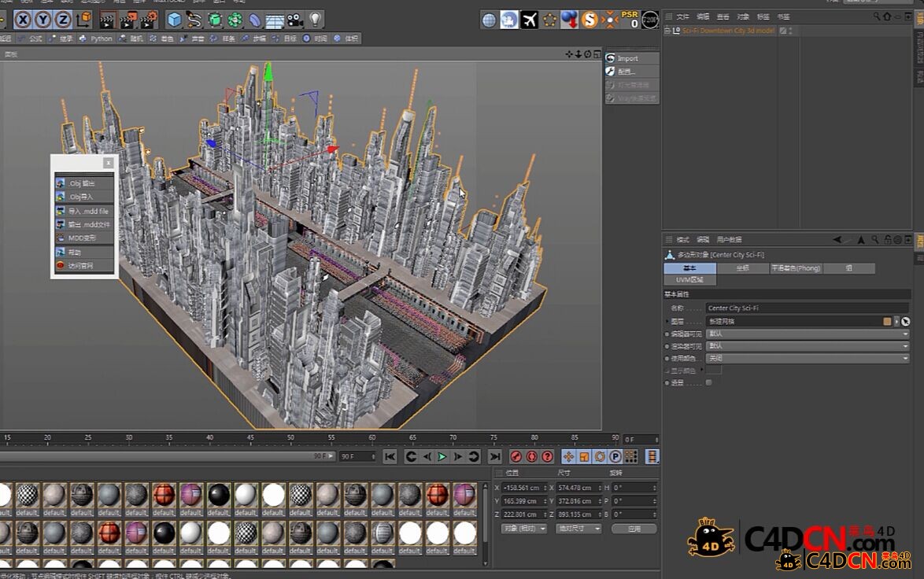The height and width of the screenshot is (579, 924).
Task: Toggle parameter keyframe recording (P icon)
Action: (x=615, y=456)
